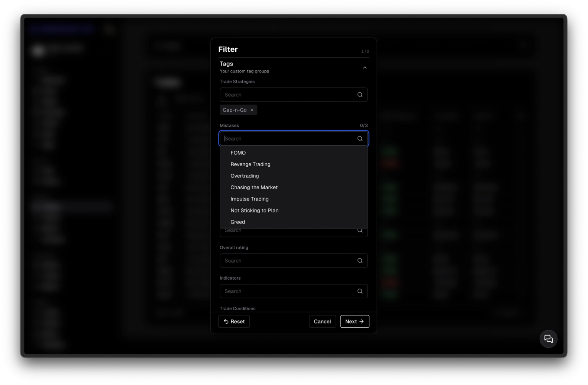Image resolution: width=588 pixels, height=385 pixels.
Task: Select FOMO from the Mistakes list
Action: (x=294, y=153)
